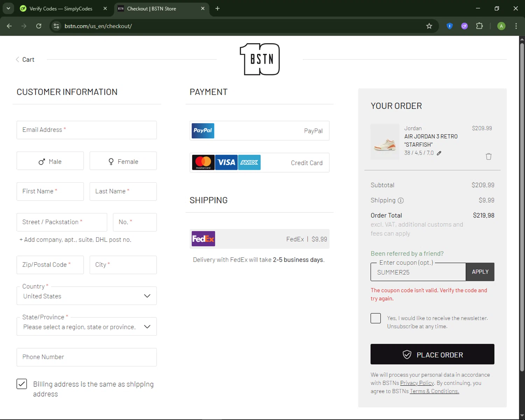Screen dimensions: 525x420
Task: View site information icon in address bar
Action: click(56, 26)
